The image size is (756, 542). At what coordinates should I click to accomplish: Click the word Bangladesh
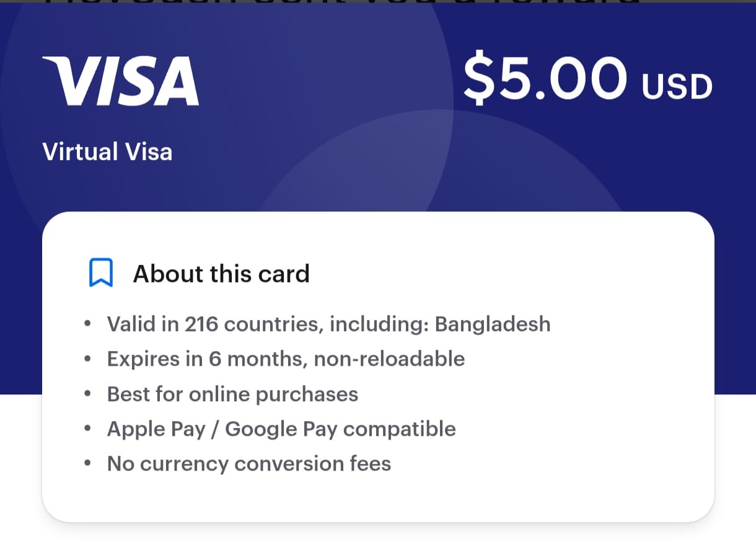coord(492,324)
